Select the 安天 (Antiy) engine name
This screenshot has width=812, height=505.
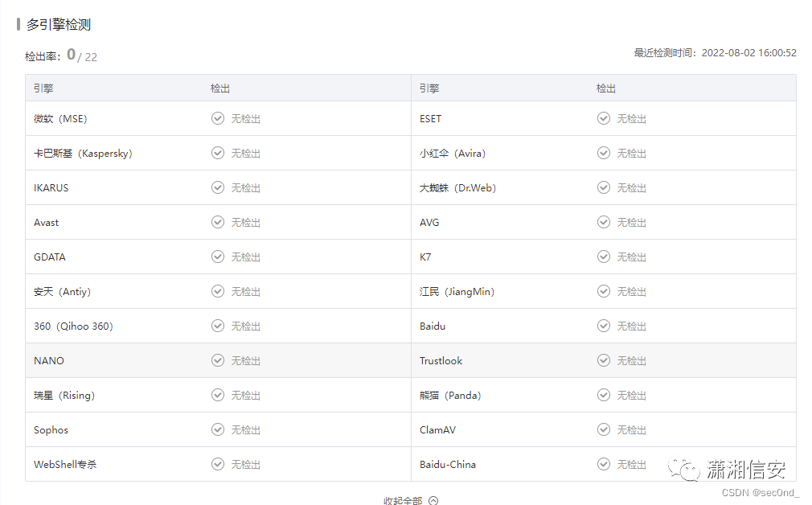[62, 292]
